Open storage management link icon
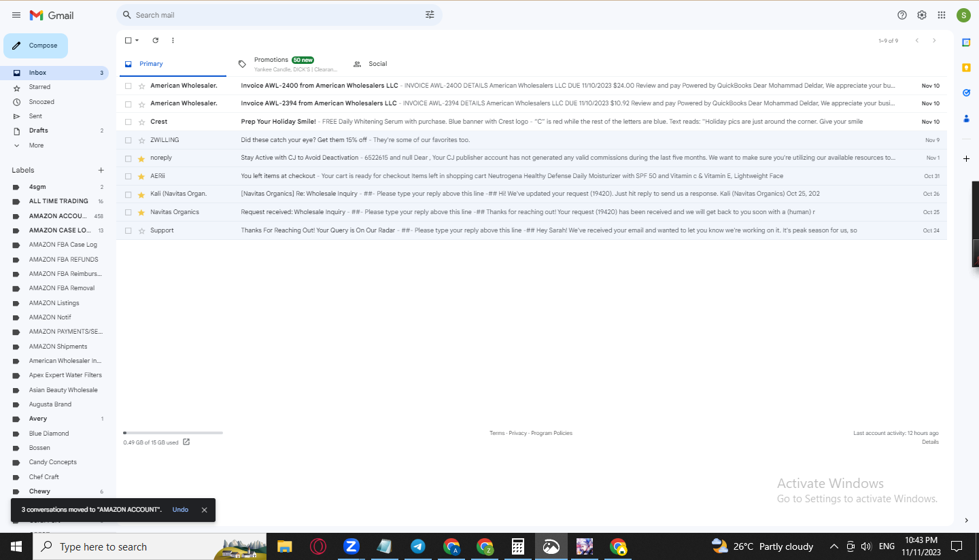 186,442
